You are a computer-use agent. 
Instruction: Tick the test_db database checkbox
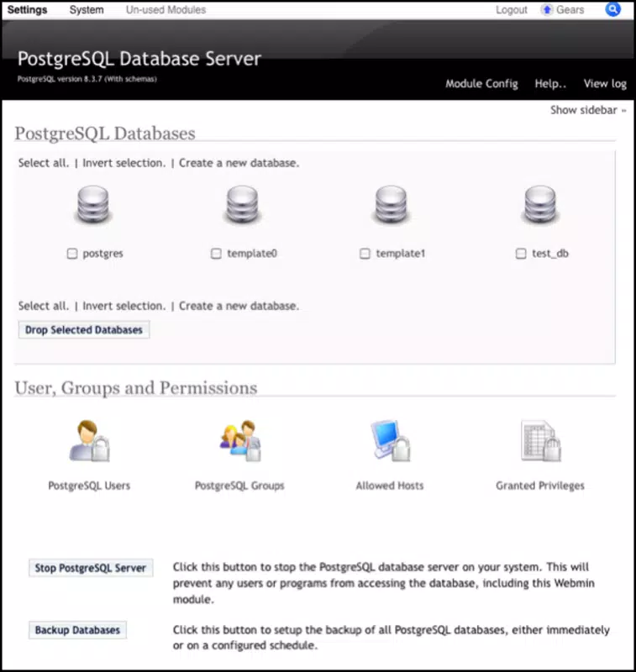pyautogui.click(x=521, y=254)
